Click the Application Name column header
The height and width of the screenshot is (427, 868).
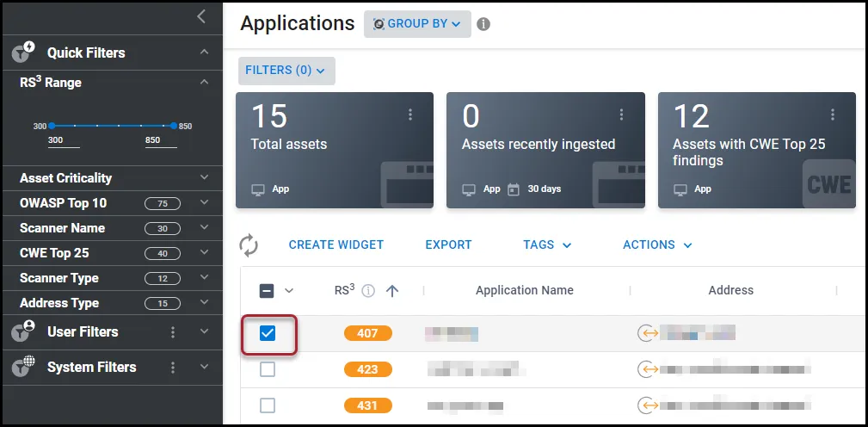524,290
